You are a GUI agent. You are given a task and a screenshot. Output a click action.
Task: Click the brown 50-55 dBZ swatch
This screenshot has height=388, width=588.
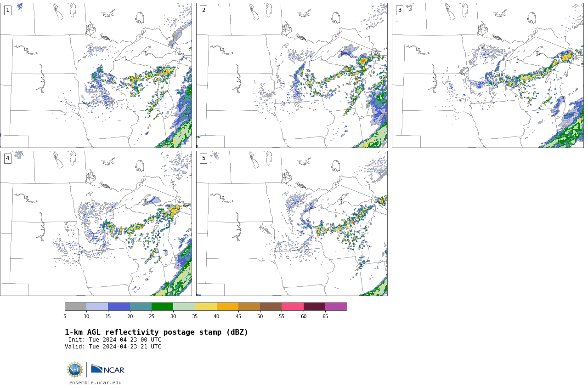click(271, 307)
